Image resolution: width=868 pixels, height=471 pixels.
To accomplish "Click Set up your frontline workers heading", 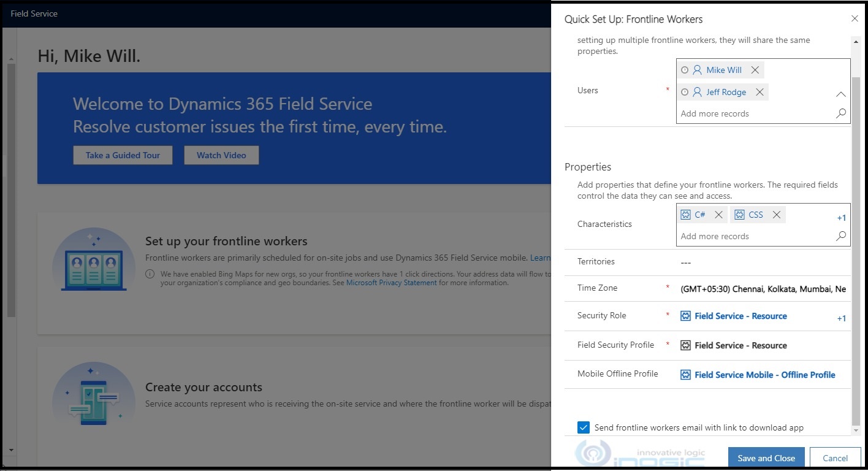I will (x=226, y=241).
